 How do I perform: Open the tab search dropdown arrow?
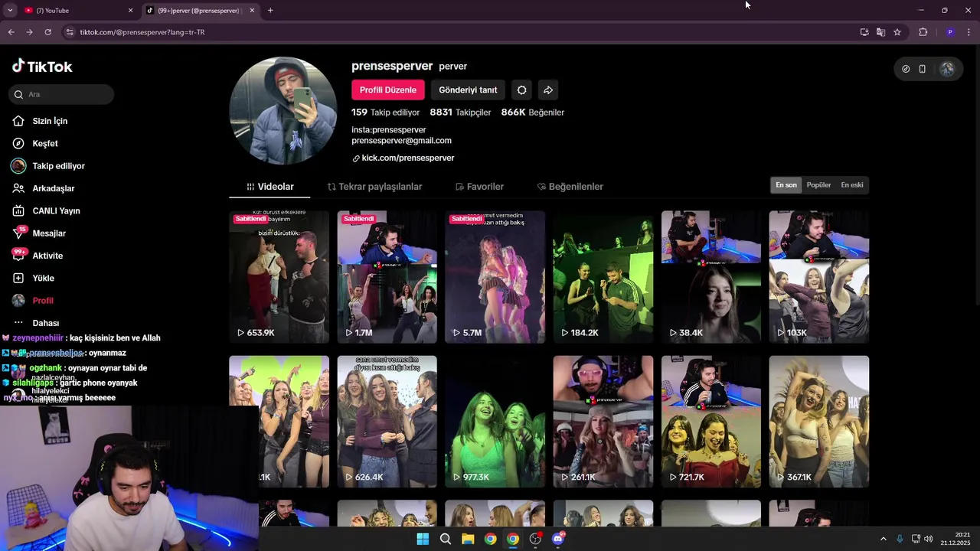pyautogui.click(x=10, y=11)
